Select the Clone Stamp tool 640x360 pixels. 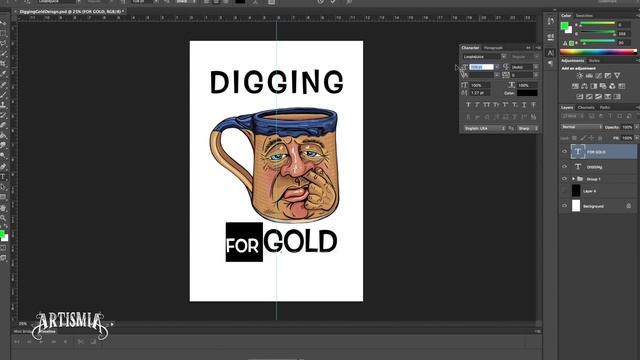point(3,105)
